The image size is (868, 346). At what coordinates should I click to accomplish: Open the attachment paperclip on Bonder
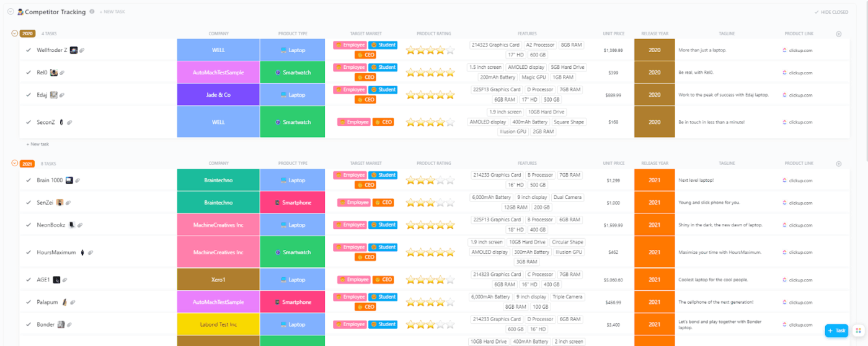69,324
